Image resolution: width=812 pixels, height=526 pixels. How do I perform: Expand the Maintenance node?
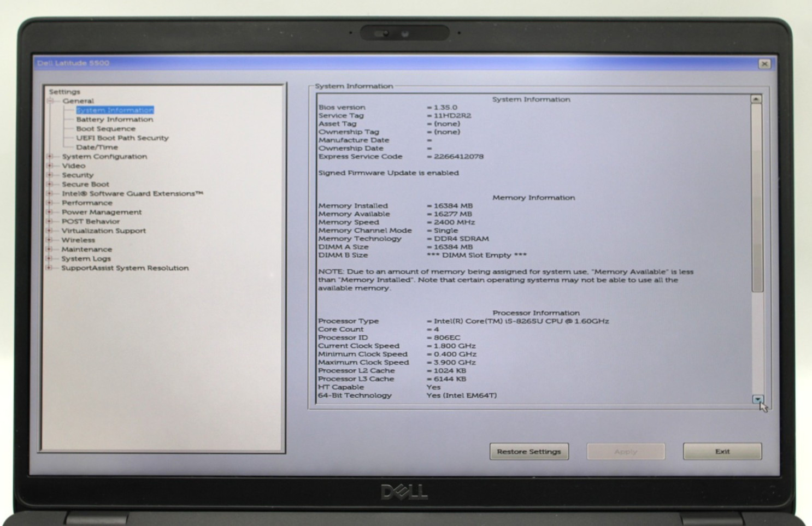pyautogui.click(x=50, y=250)
